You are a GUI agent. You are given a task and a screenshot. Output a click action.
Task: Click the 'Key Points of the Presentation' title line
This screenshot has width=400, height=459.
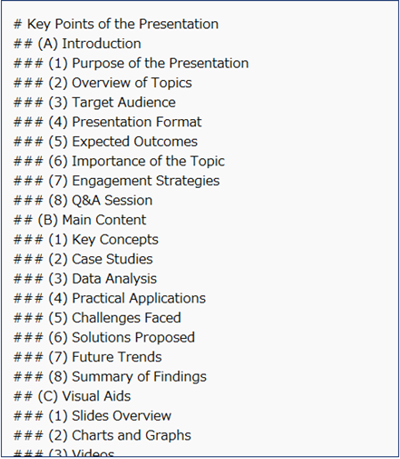pos(116,24)
